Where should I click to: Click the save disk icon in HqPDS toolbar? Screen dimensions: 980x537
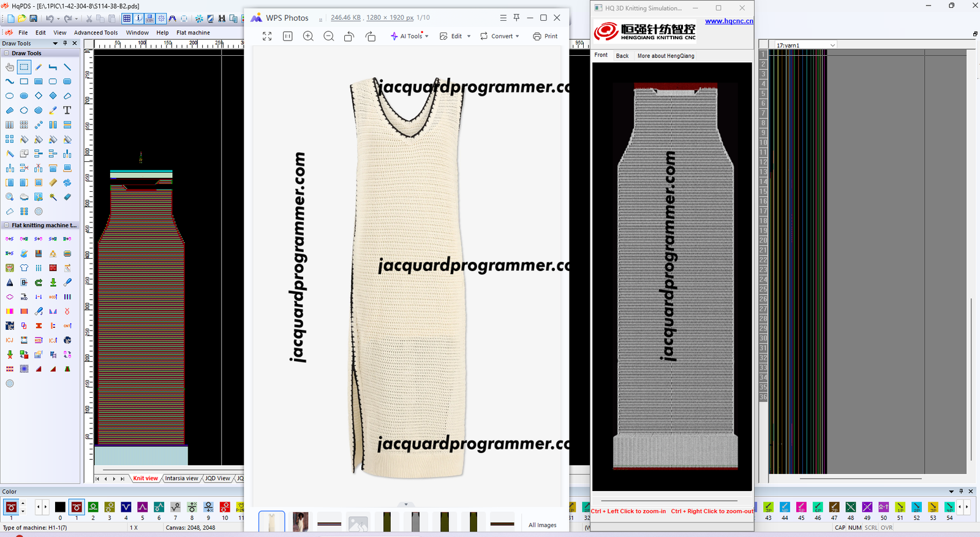point(34,19)
